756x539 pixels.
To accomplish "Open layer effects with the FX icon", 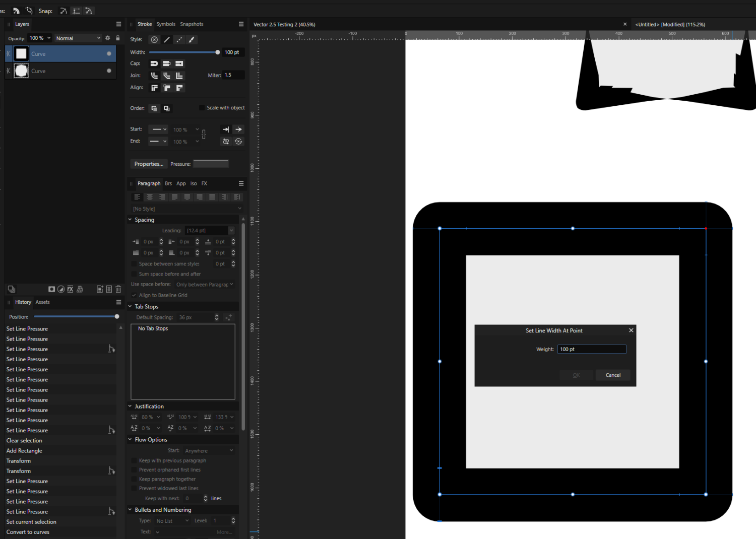I will [x=70, y=289].
